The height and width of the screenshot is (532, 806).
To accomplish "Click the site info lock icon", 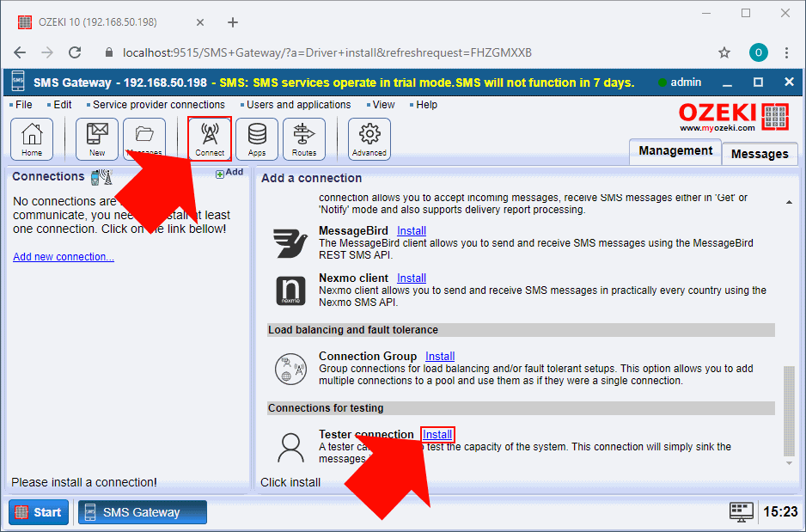I will (108, 52).
